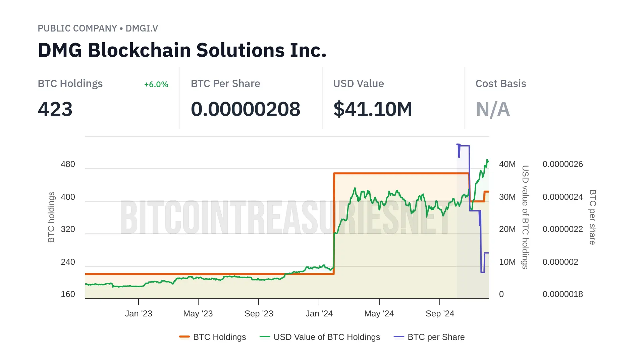Screen dimensions: 644x362
Task: Toggle BTC Holdings legend series
Action: point(219,337)
